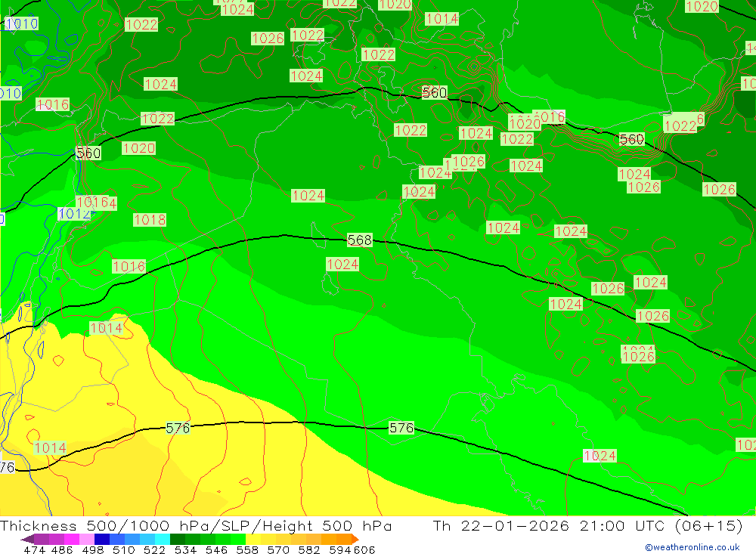Click the 576 label on the yellow area
This screenshot has height=554, width=756.
(x=178, y=428)
